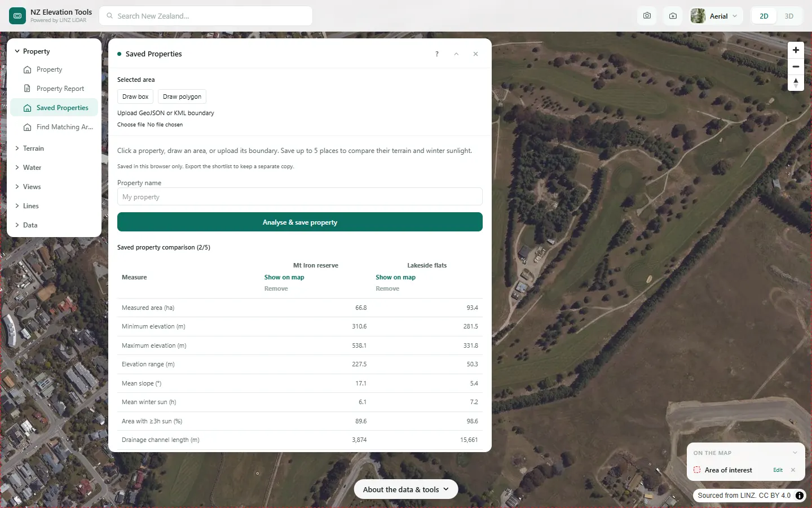Click the search magnifier icon
Image resolution: width=812 pixels, height=508 pixels.
(110, 16)
